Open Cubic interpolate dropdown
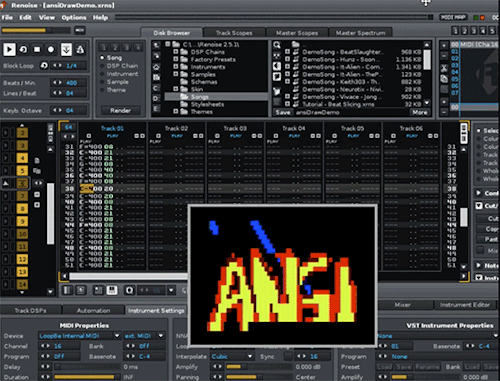Screen dimensions: 500x381 point(232,356)
